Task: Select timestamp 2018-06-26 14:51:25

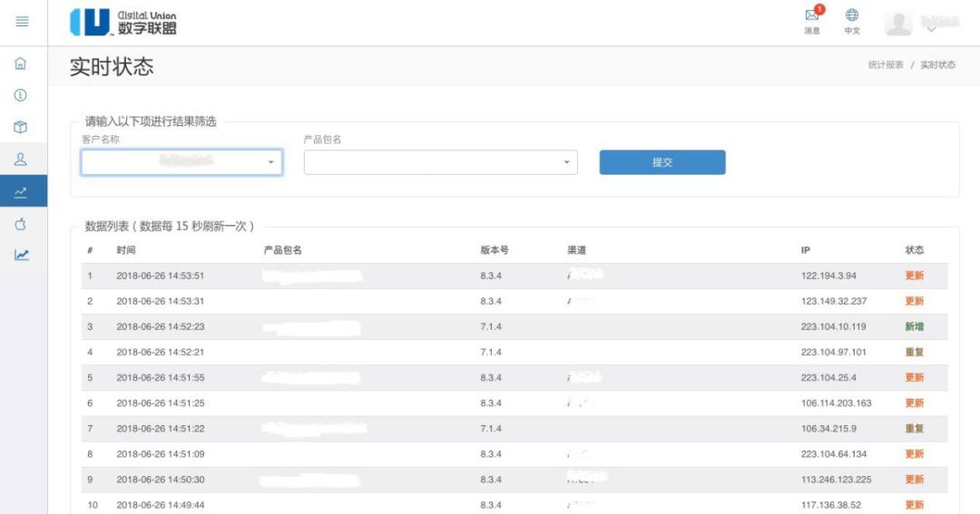Action: [x=160, y=403]
